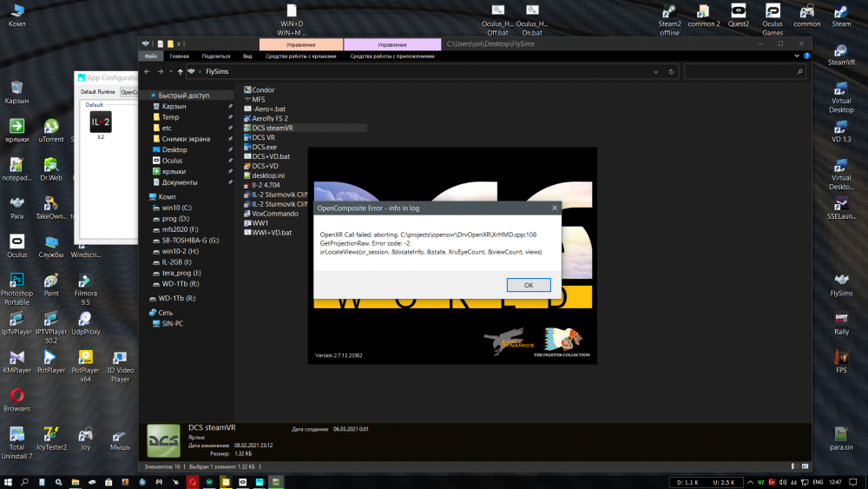Click the Windows Start button
This screenshot has height=489, width=868.
[x=7, y=481]
